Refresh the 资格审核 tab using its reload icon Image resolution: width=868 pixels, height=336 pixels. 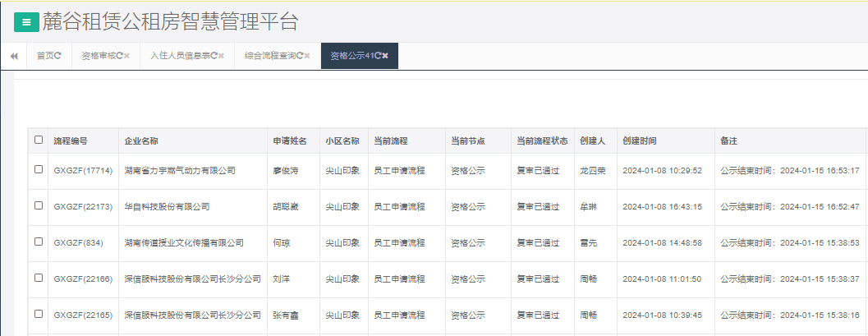tap(120, 55)
